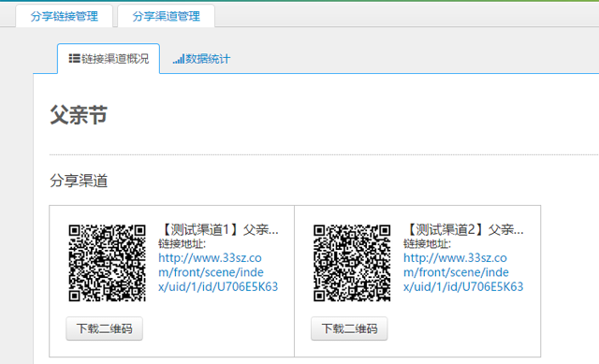Click the bar chart icon beside 数据统计
The image size is (599, 364).
179,59
